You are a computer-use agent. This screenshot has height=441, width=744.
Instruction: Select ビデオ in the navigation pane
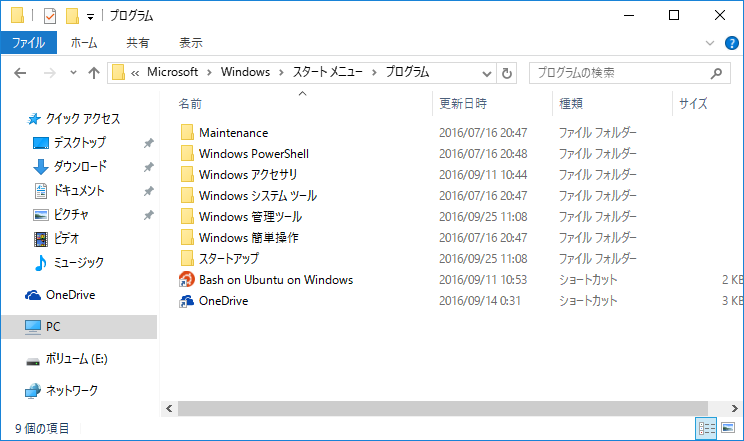coord(66,238)
